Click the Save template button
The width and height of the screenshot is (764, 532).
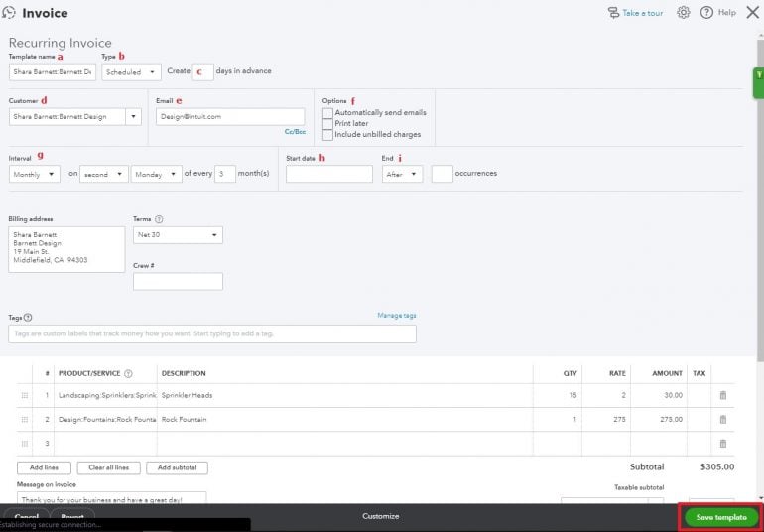(x=721, y=517)
